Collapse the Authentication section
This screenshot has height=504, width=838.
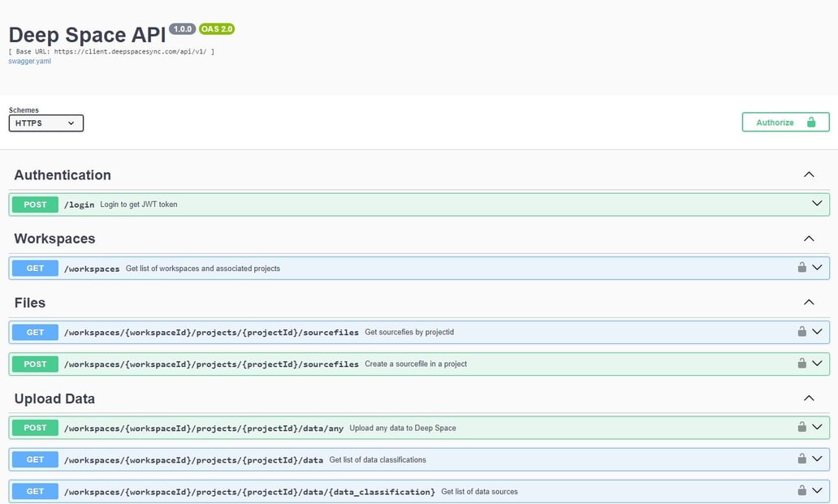coord(809,174)
